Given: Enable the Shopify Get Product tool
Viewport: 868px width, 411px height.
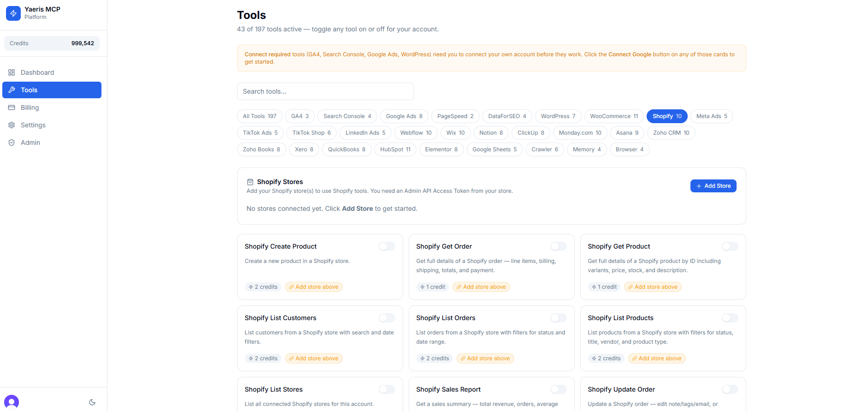Looking at the screenshot, I should [730, 246].
